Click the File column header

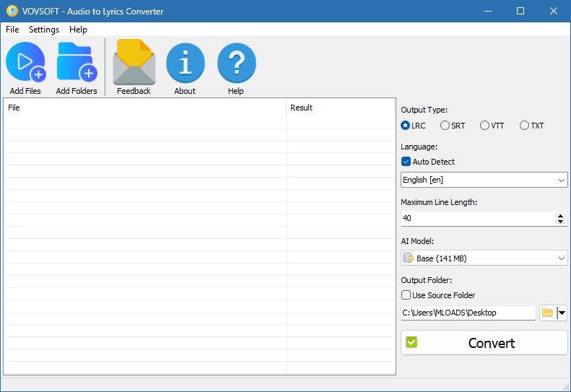pyautogui.click(x=145, y=108)
